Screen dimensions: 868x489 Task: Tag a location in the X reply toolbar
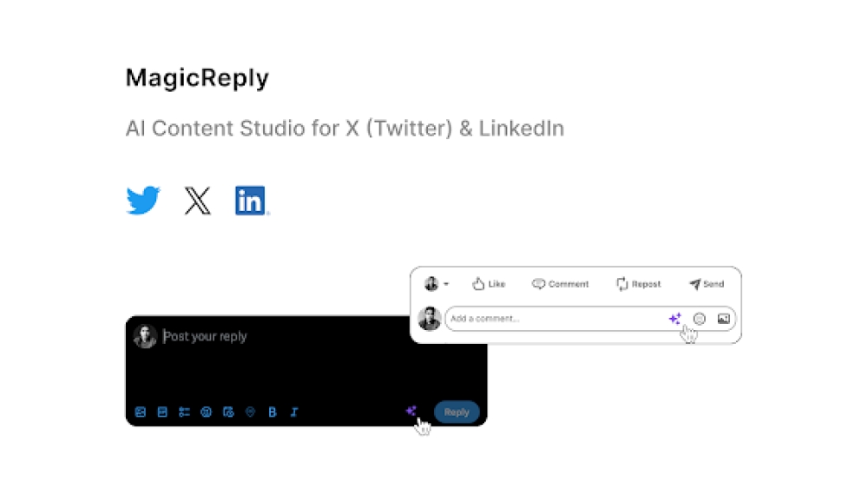click(250, 412)
